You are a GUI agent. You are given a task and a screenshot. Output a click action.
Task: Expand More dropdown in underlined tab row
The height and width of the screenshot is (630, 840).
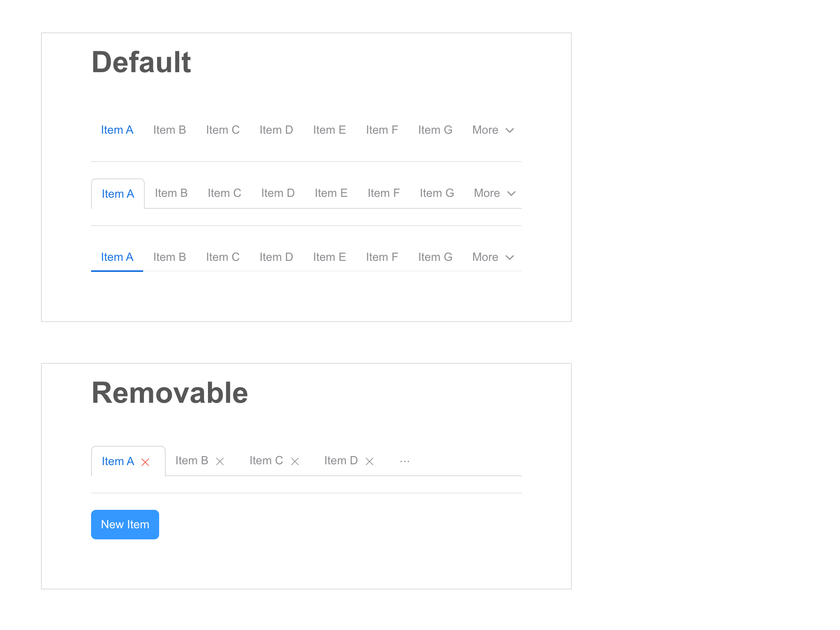493,258
